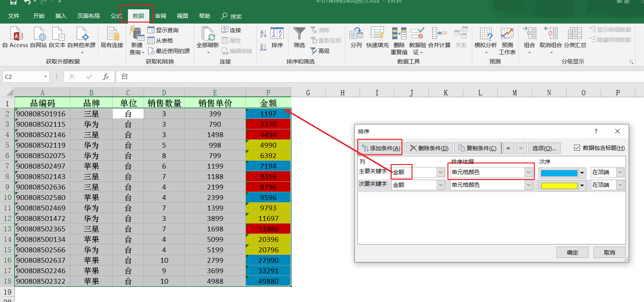The image size is (644, 302).
Task: Select cell 900808502322 in column A
Action: coord(43,281)
